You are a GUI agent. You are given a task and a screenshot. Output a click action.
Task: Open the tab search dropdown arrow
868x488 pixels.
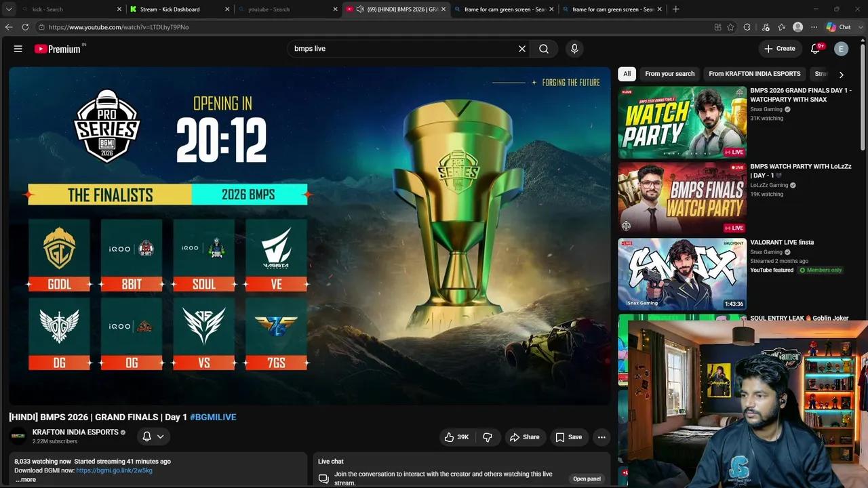click(9, 9)
